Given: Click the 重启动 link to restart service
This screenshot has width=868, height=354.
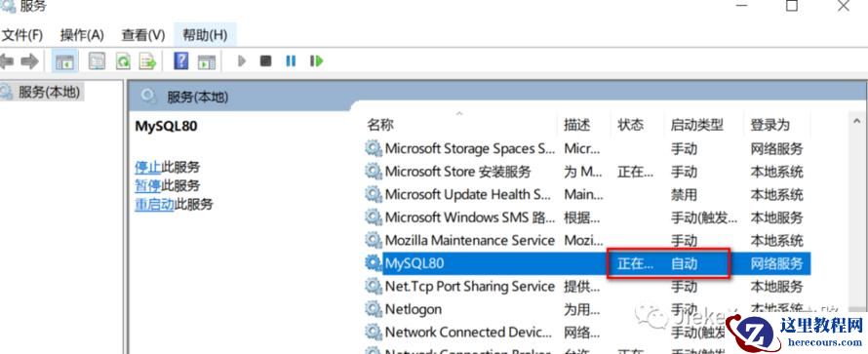Looking at the screenshot, I should (154, 204).
